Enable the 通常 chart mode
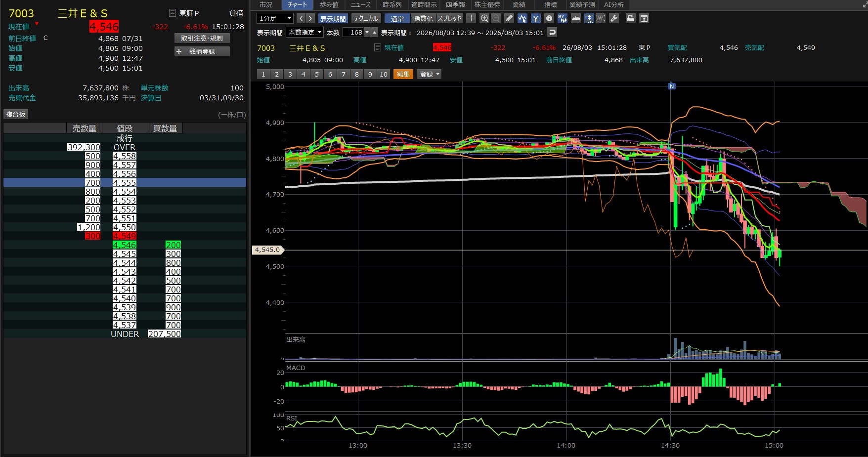This screenshot has height=457, width=868. coord(397,18)
